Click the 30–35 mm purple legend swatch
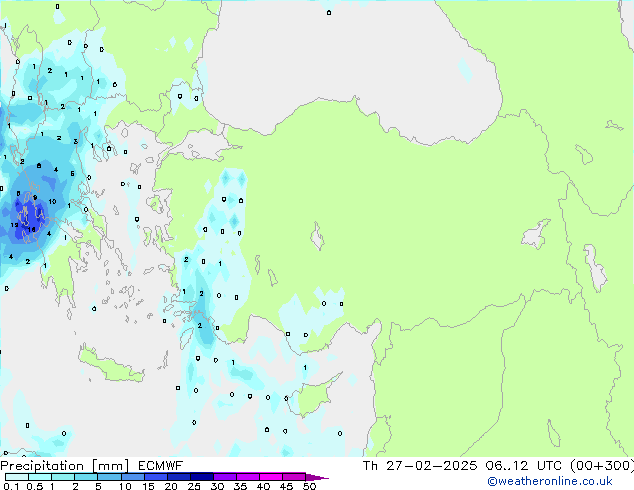634x490 pixels. tap(225, 477)
